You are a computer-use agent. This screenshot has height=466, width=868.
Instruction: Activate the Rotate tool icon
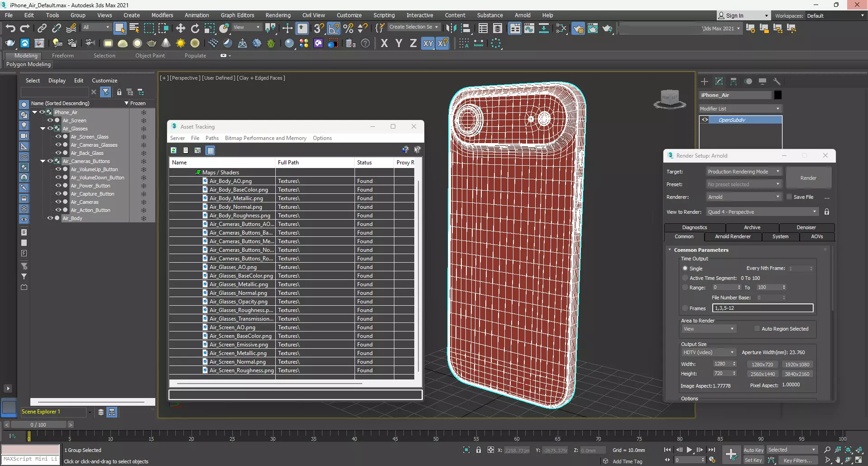pos(195,28)
